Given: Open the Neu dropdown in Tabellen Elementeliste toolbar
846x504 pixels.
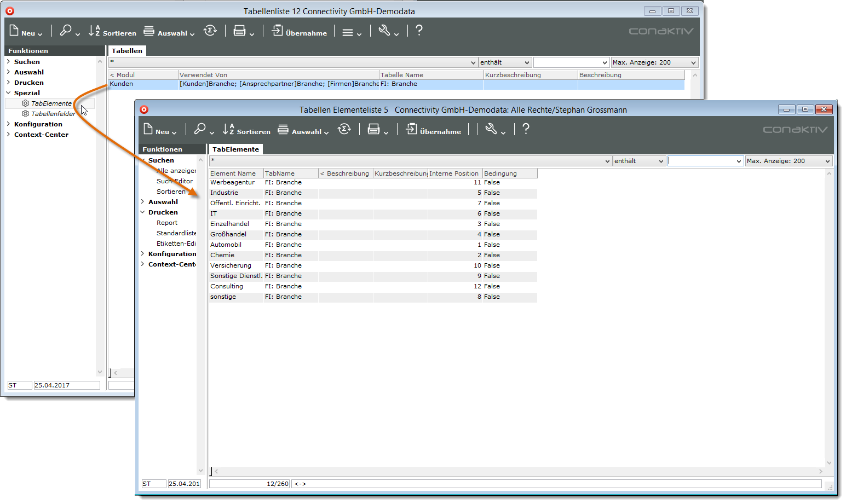Looking at the screenshot, I should pos(160,130).
